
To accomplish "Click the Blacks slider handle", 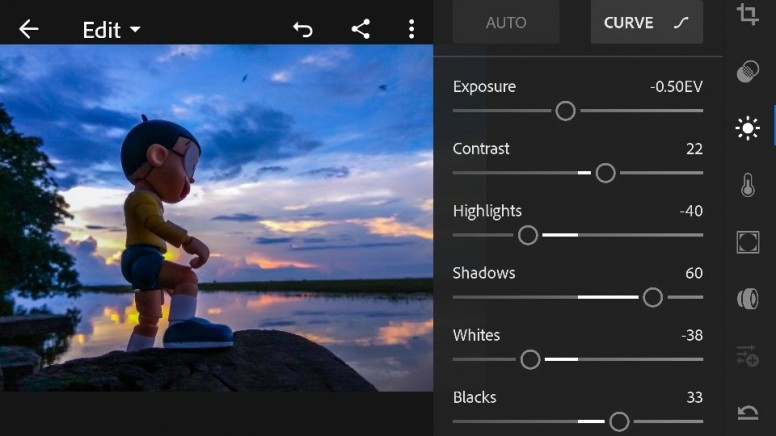I will pyautogui.click(x=619, y=422).
